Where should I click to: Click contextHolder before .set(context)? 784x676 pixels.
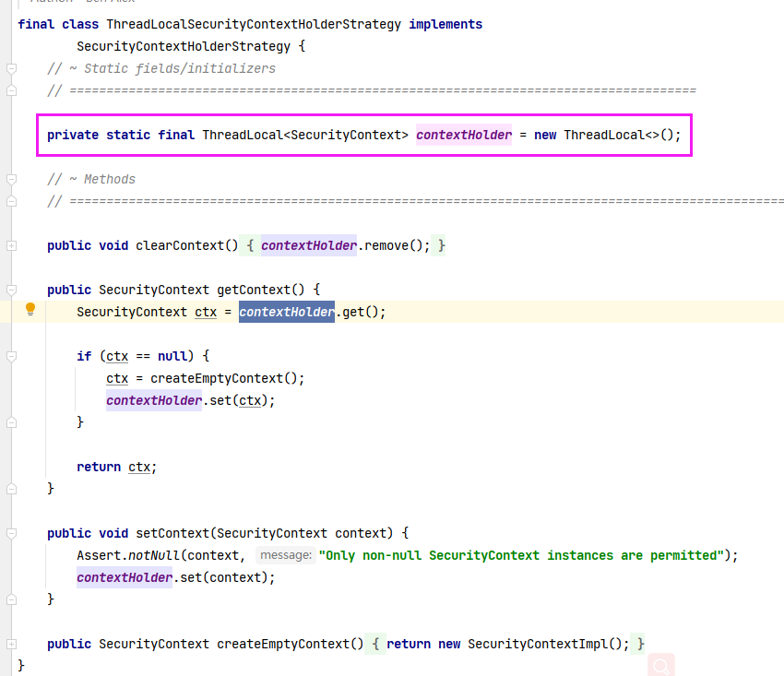[x=125, y=577]
